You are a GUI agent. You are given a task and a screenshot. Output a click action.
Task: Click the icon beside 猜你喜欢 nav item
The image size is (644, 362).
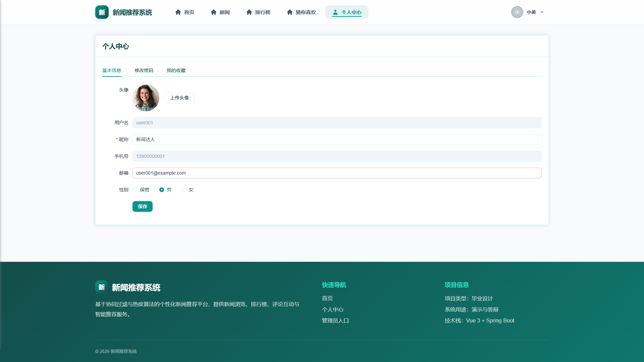click(290, 12)
